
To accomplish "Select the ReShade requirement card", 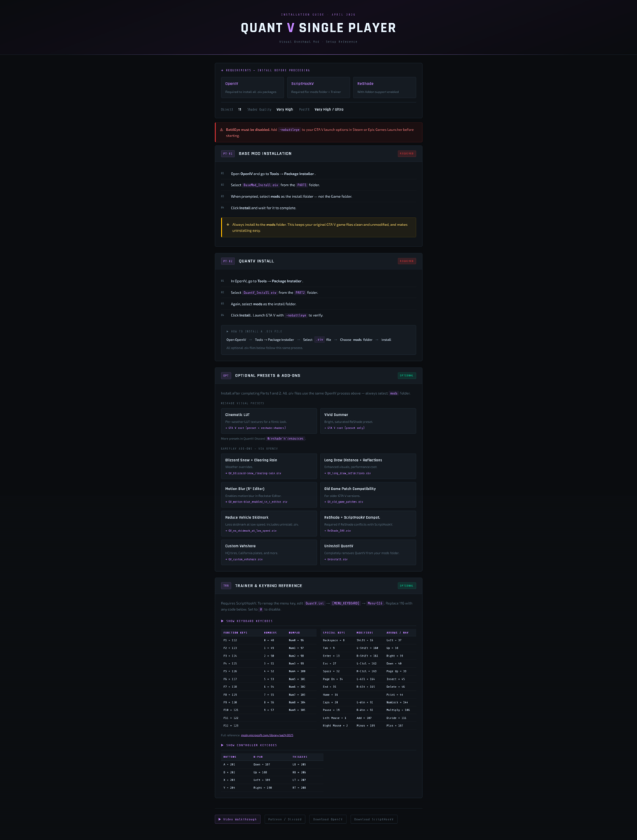I will tap(384, 87).
